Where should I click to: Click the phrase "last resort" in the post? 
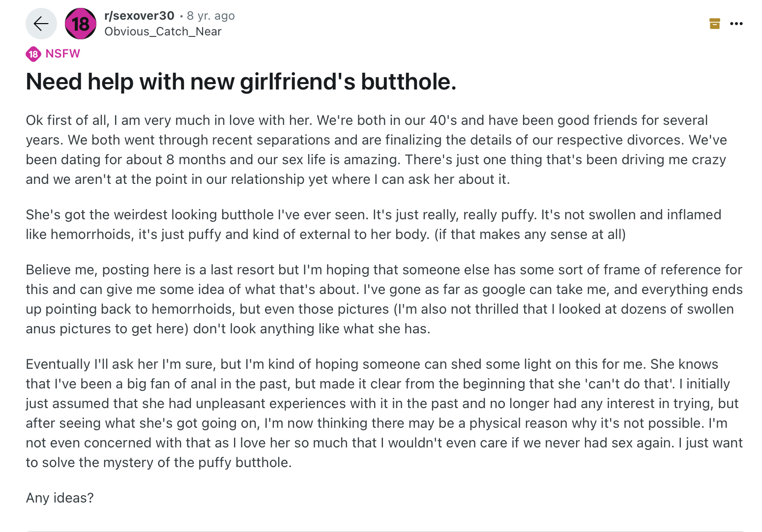[x=242, y=270]
